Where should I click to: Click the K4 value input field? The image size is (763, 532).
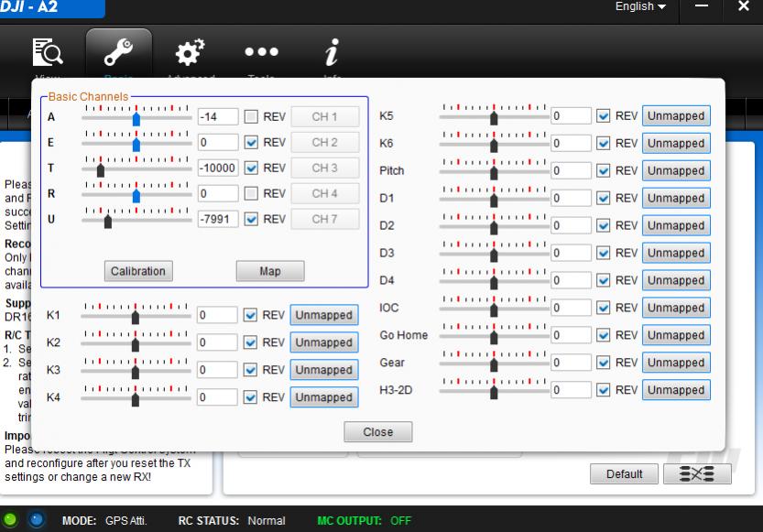pyautogui.click(x=217, y=397)
